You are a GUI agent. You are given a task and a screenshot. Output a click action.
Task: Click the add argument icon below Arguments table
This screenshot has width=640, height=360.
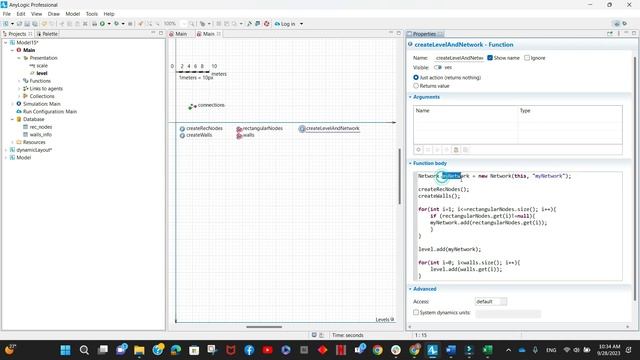(418, 150)
